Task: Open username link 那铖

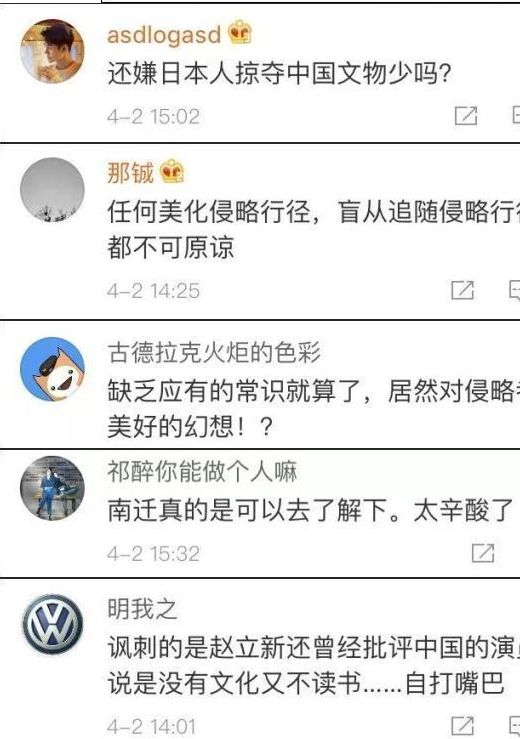Action: [131, 172]
